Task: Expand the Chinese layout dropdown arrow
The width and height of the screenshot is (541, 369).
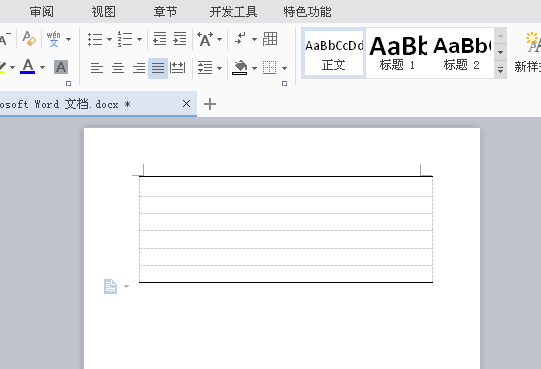Action: tap(219, 39)
